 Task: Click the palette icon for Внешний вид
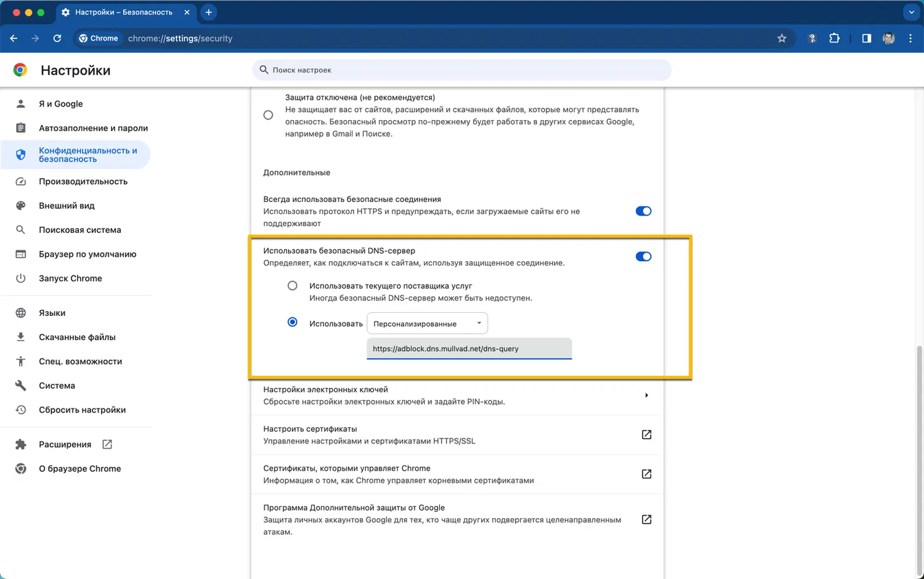20,206
